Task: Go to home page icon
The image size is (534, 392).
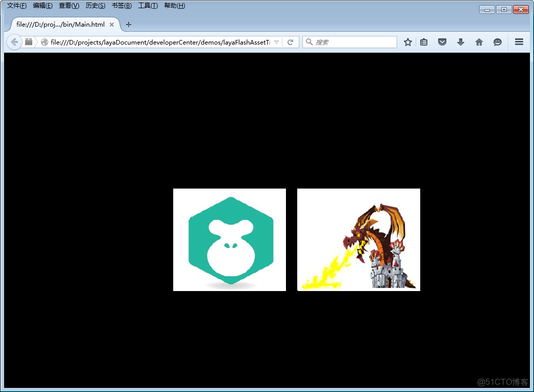Action: pos(479,42)
